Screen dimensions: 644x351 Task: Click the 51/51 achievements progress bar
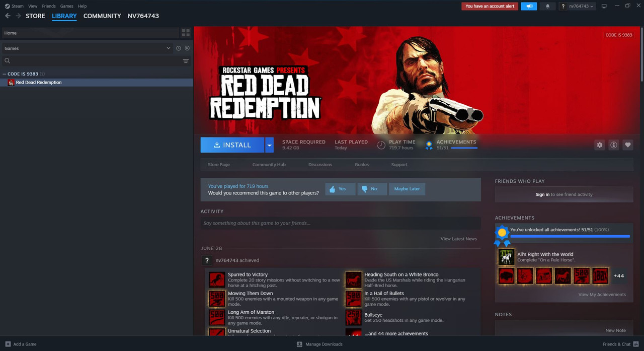570,236
